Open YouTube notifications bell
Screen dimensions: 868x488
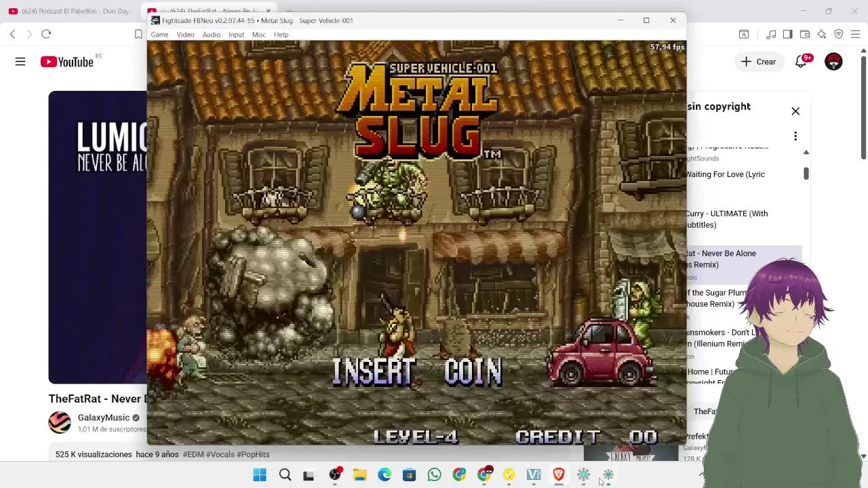(x=802, y=62)
